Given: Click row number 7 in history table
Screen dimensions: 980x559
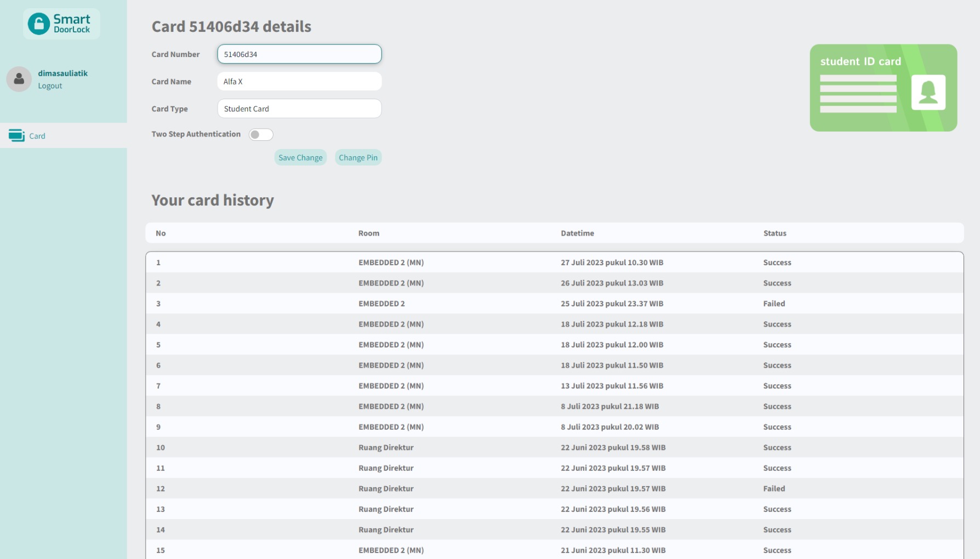Looking at the screenshot, I should point(158,386).
